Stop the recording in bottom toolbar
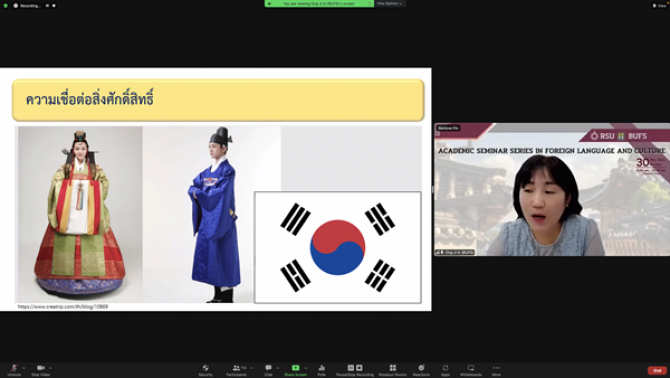Screen dimensions: 670x378 [x=359, y=368]
